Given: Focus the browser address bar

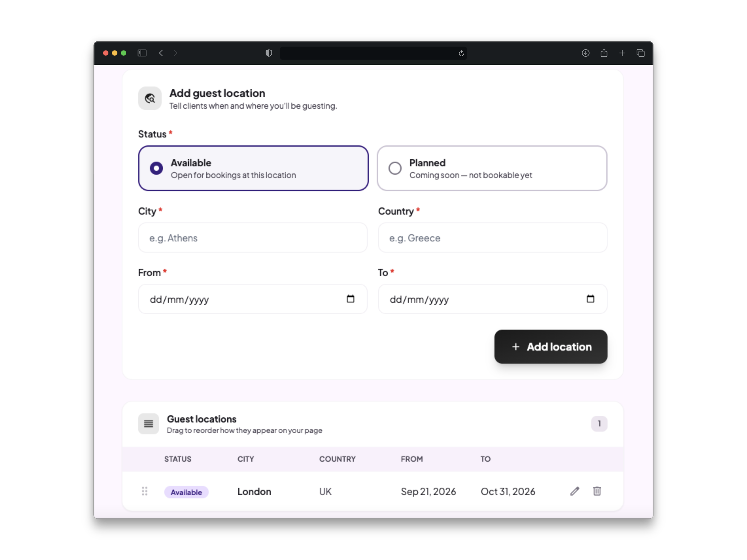Looking at the screenshot, I should pyautogui.click(x=373, y=53).
